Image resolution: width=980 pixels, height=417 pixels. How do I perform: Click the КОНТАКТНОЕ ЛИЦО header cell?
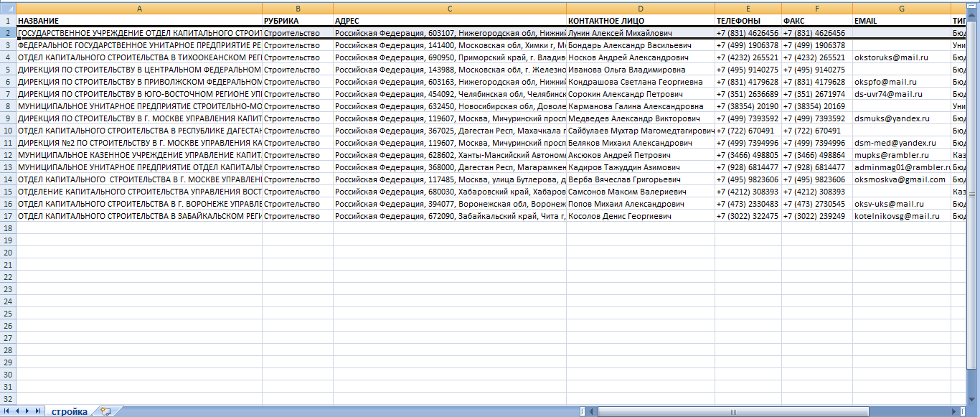641,21
